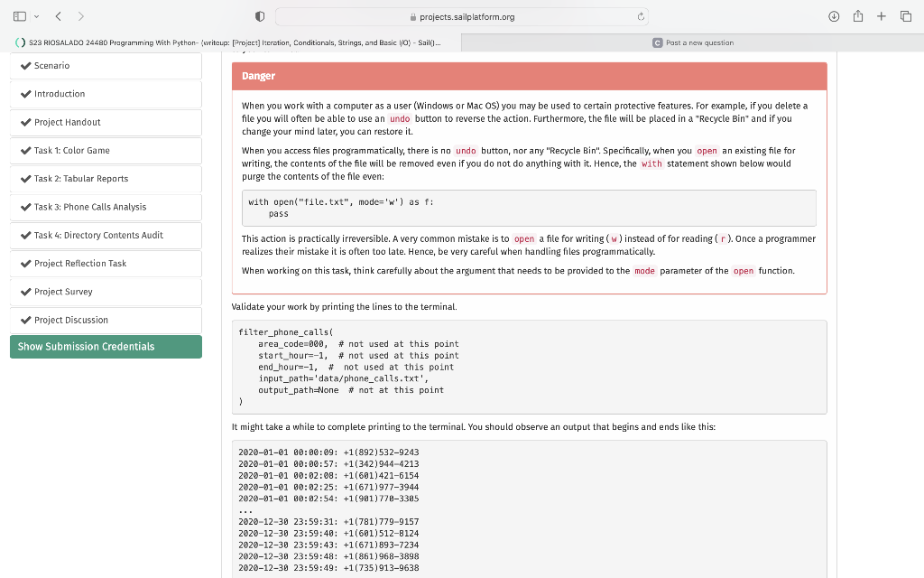Viewport: 924px width, 578px height.
Task: Toggle the sidebar icon in Safari toolbar
Action: 20,15
